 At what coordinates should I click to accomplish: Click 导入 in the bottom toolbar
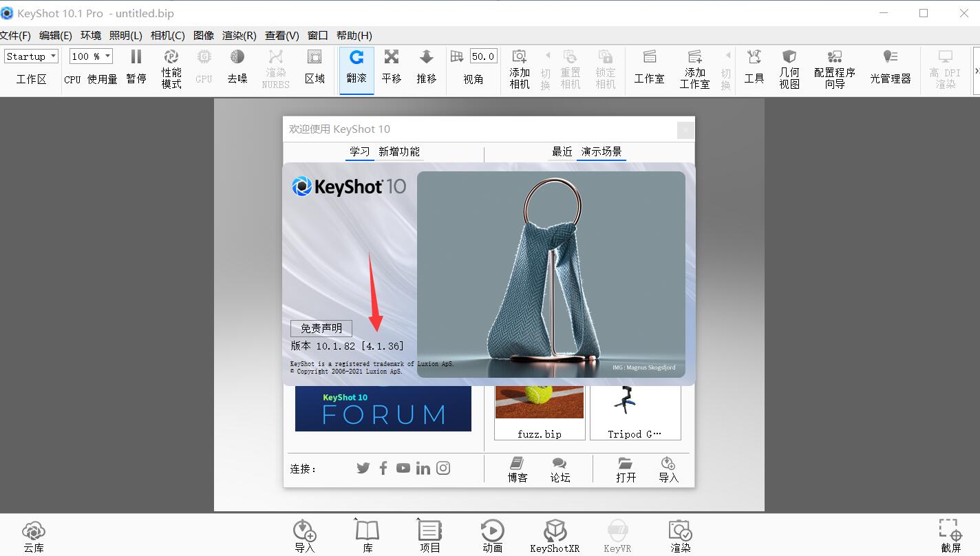pos(304,537)
